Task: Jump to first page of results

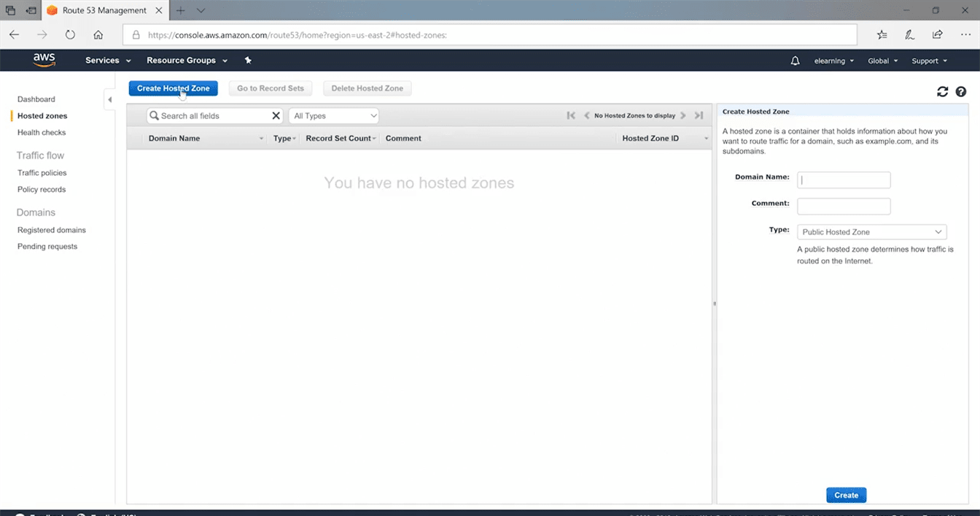Action: (571, 115)
